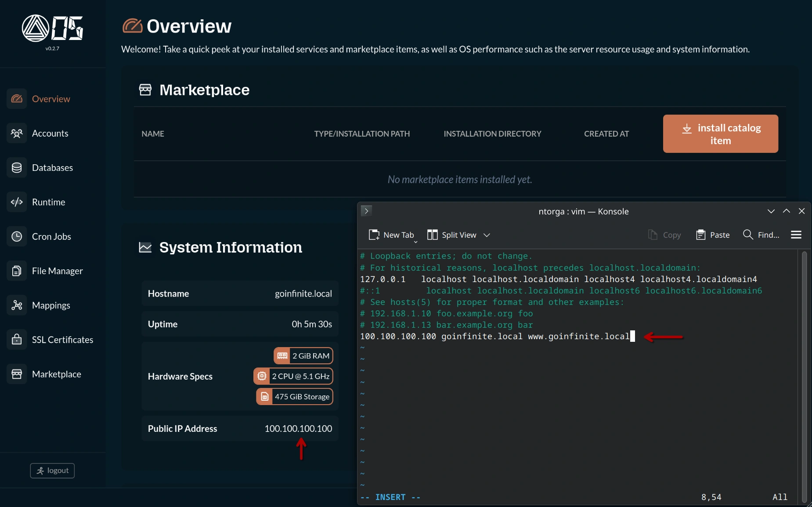812x507 pixels.
Task: Expand the Konsole left side panel arrow
Action: click(x=366, y=211)
